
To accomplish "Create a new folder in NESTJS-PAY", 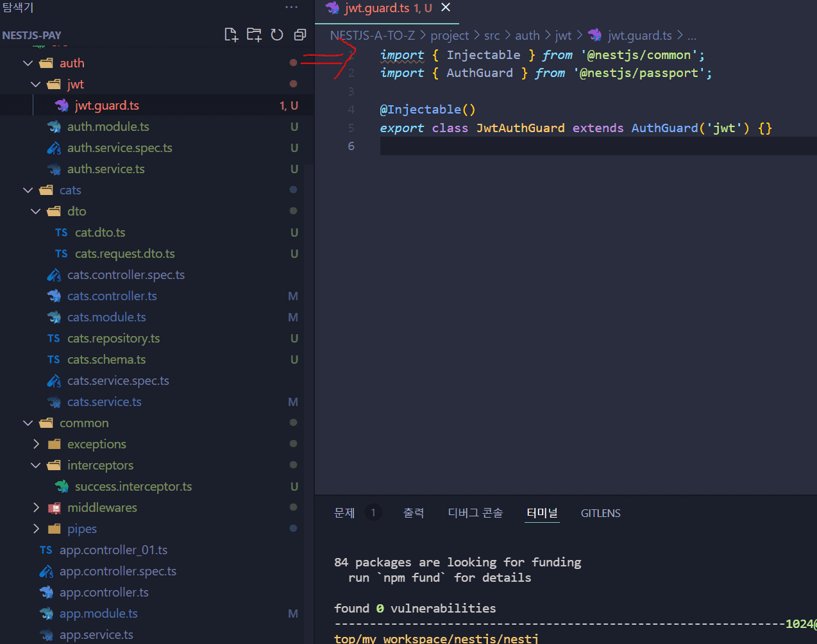I will [x=255, y=35].
